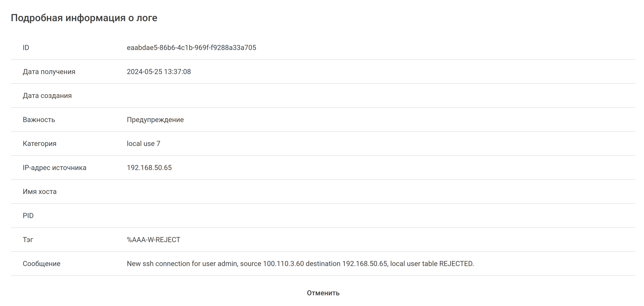Click the PID label
The height and width of the screenshot is (306, 644).
[x=28, y=216]
